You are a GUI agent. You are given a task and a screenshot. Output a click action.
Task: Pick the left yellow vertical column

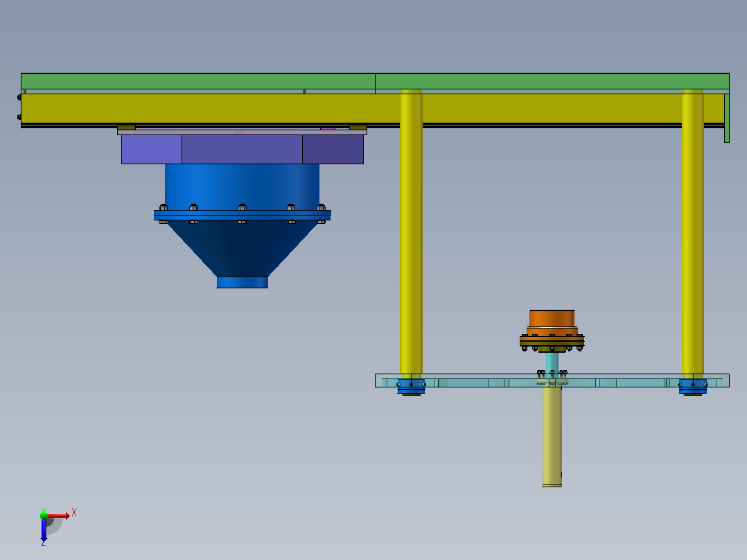(411, 233)
